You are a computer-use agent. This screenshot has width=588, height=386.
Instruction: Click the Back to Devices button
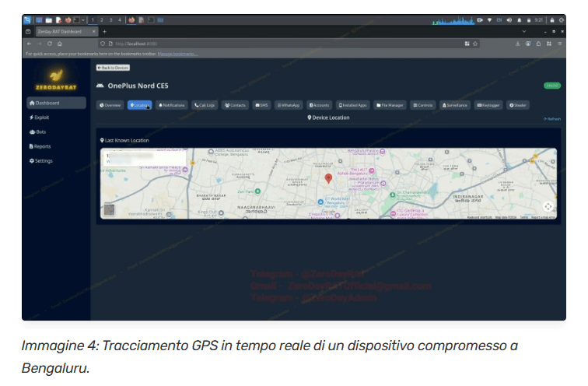(113, 68)
